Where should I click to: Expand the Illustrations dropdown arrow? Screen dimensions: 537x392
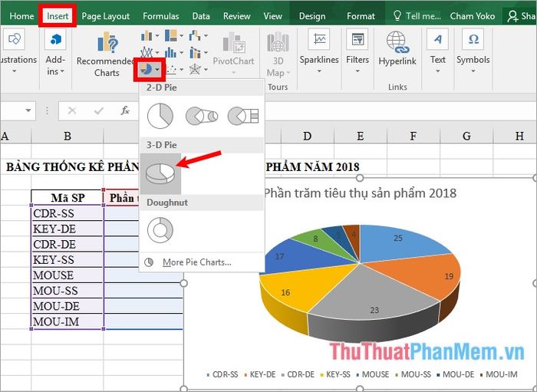click(x=14, y=71)
